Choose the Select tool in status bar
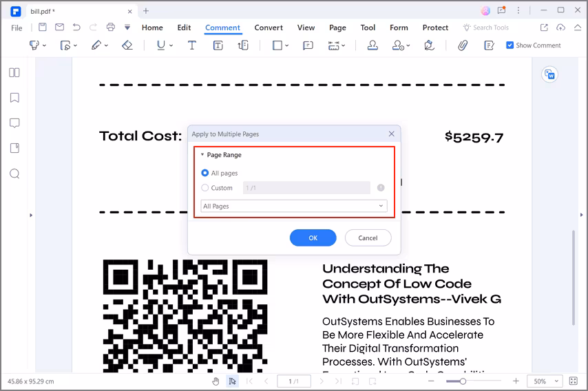 tap(232, 381)
